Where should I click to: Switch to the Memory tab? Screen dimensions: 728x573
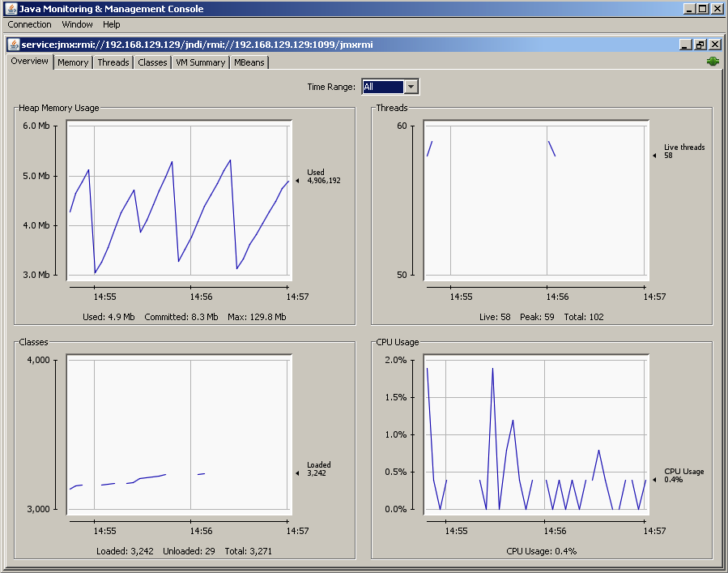click(x=73, y=62)
